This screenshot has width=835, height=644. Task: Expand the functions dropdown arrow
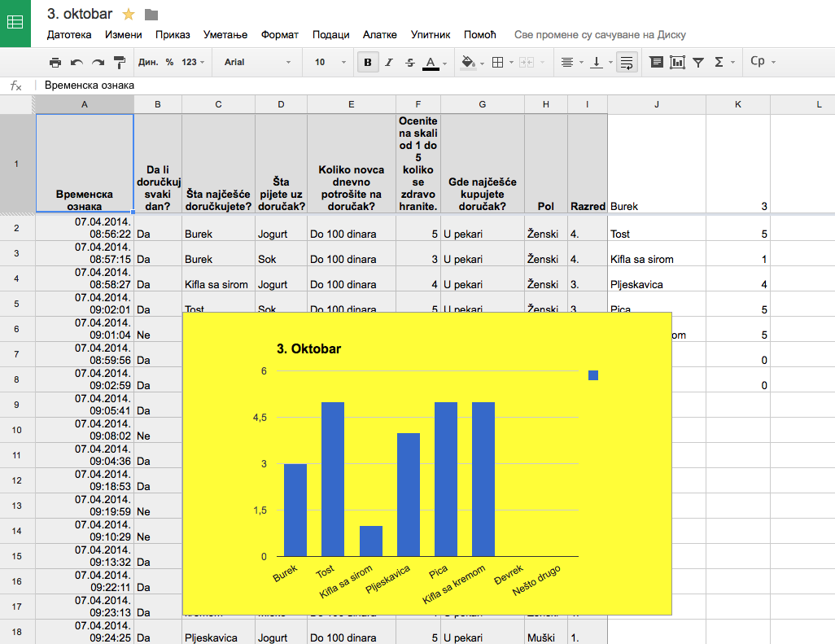[732, 63]
